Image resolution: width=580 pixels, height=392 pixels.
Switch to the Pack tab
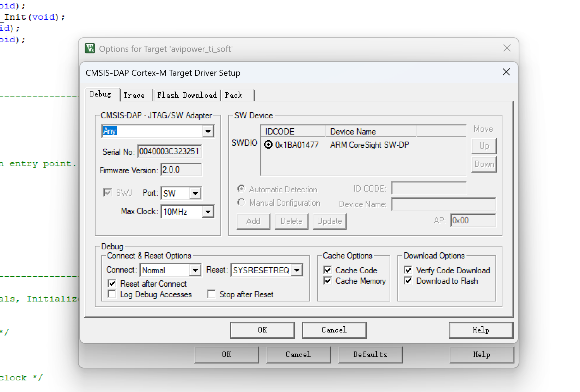(233, 95)
